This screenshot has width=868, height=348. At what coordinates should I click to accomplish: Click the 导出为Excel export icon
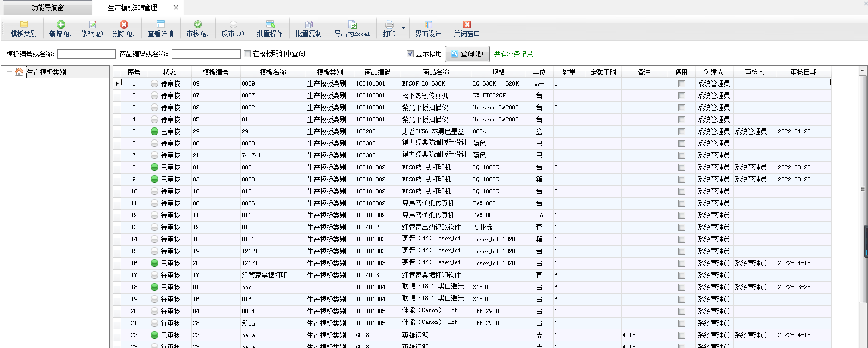[x=352, y=25]
